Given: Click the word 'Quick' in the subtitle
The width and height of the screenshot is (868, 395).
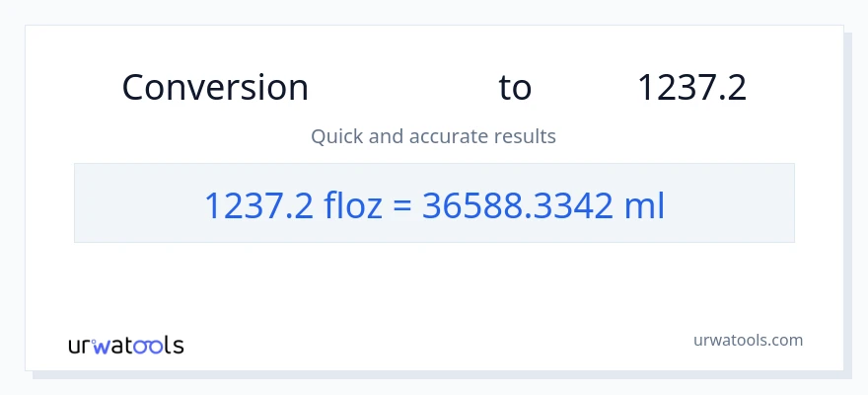Looking at the screenshot, I should click(335, 136).
